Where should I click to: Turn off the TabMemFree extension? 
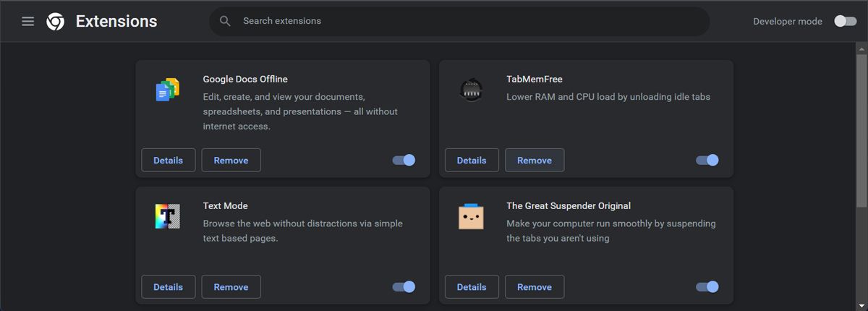pyautogui.click(x=707, y=161)
